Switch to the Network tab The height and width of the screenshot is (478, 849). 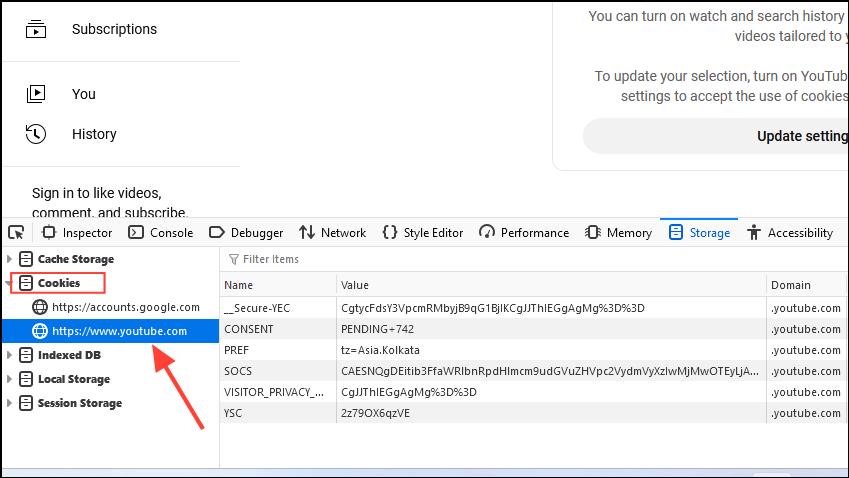332,233
